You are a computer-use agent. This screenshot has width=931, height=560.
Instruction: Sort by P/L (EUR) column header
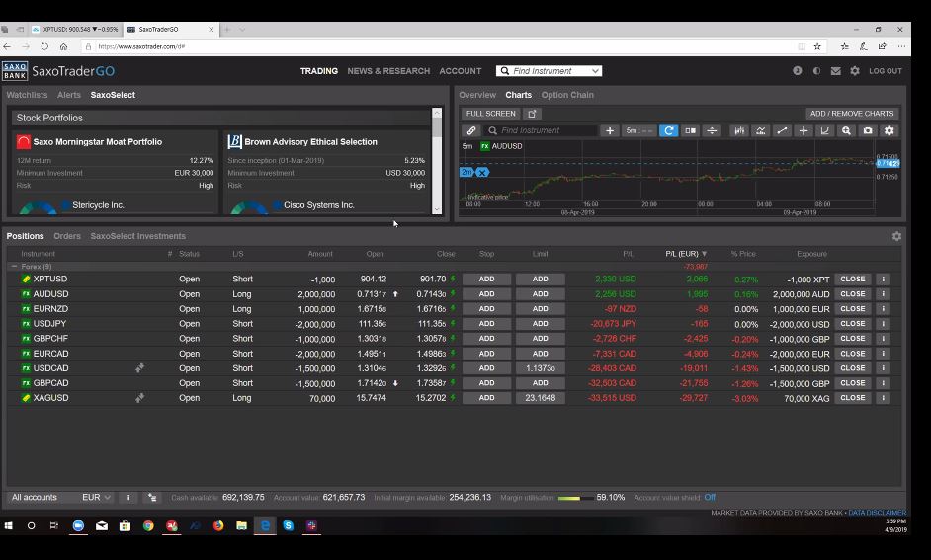click(686, 253)
